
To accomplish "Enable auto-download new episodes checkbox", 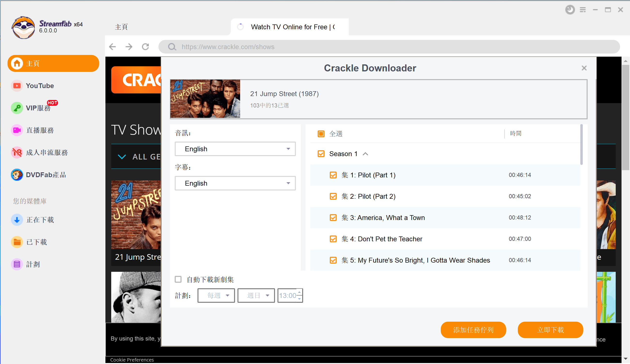I will pos(178,279).
